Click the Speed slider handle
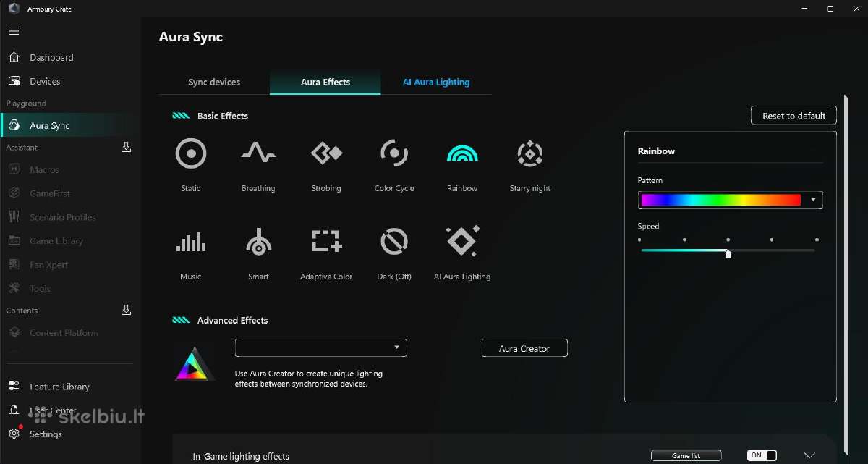The image size is (868, 464). [728, 253]
